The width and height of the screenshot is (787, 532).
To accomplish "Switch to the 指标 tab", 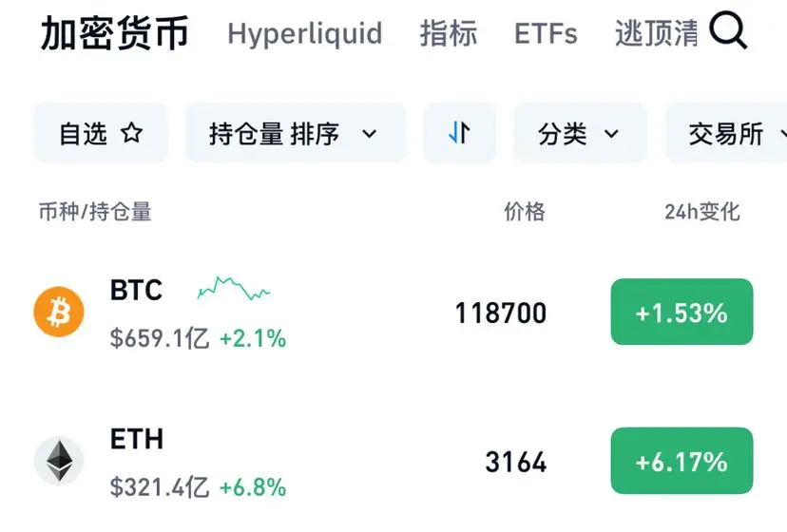I will [449, 33].
